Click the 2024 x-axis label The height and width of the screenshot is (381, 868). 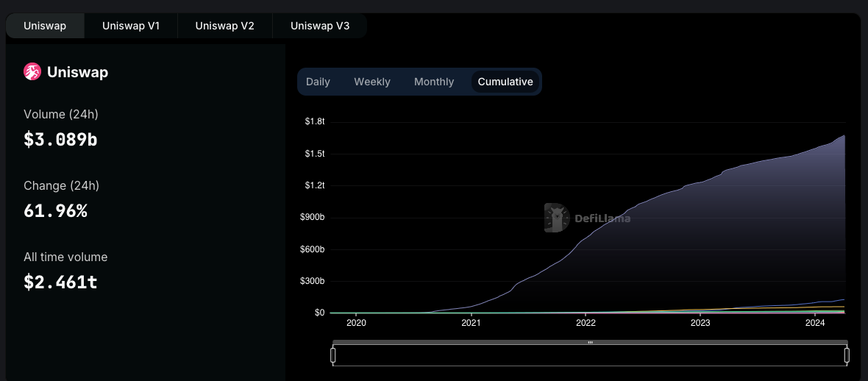(815, 322)
